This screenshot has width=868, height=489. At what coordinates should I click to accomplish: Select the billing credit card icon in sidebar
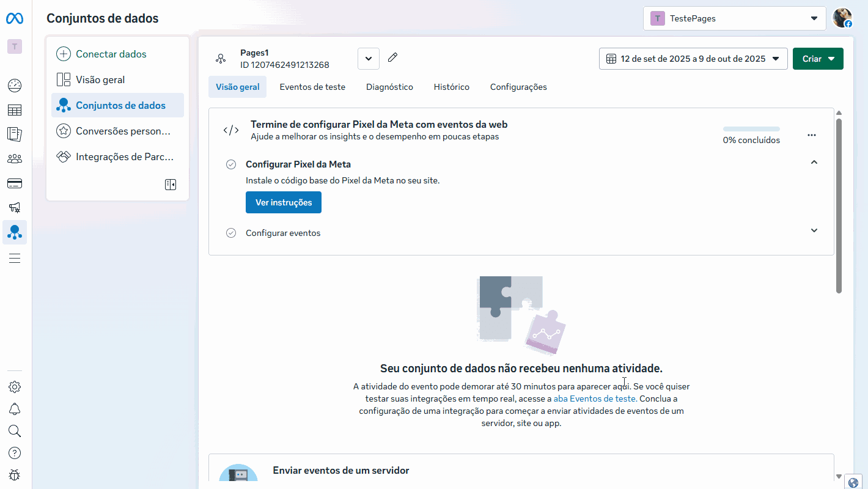14,183
